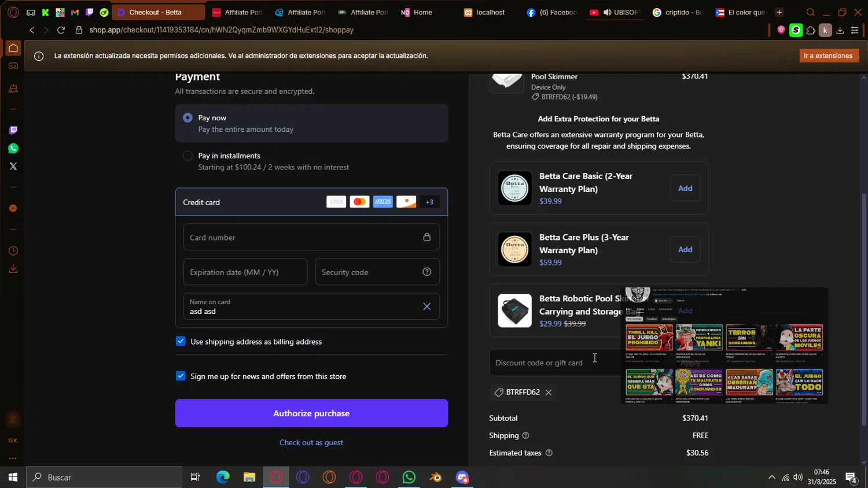Click Check out as guest link
This screenshot has height=488, width=868.
point(311,442)
